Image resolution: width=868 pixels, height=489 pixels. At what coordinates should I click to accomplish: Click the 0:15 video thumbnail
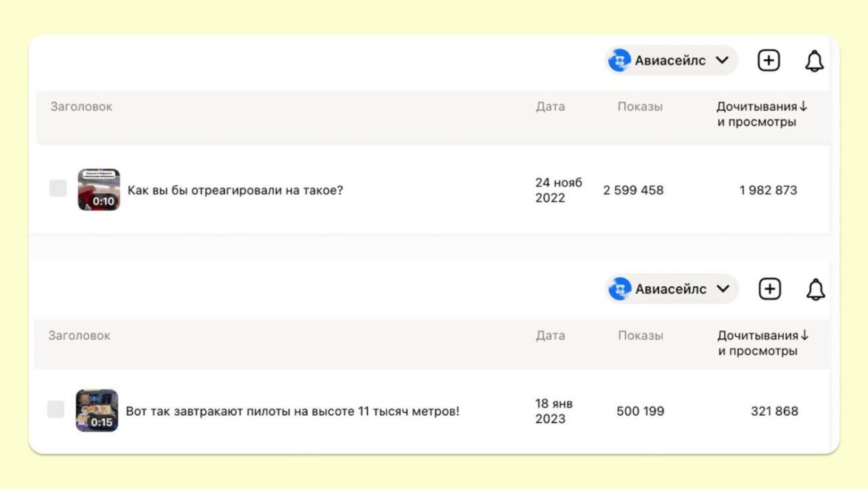pos(97,411)
